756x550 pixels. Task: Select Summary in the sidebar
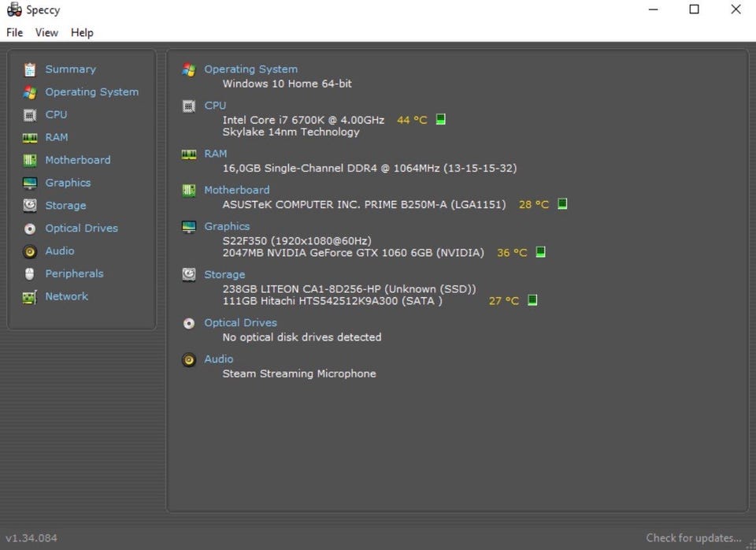coord(70,69)
